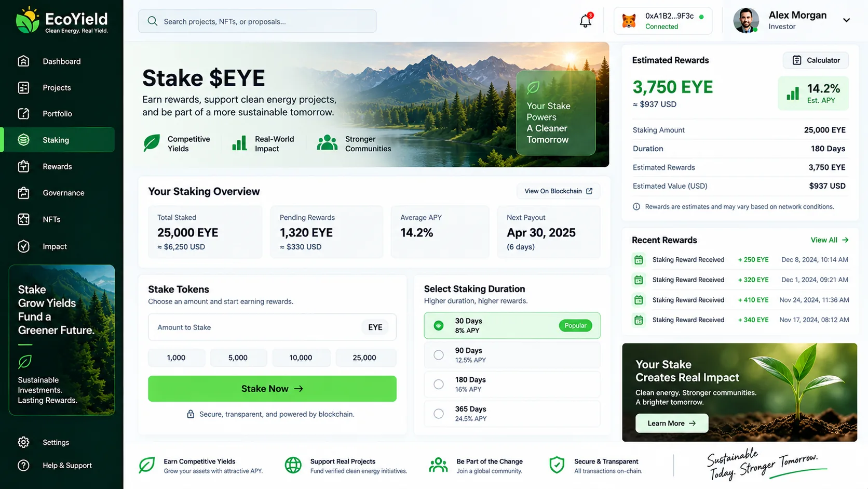Select the 30 Days staking duration

(x=512, y=325)
